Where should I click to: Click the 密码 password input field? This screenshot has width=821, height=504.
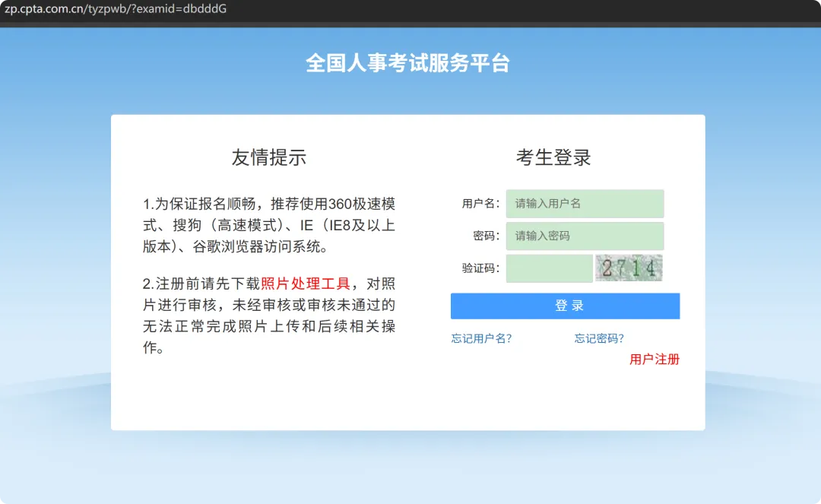tap(585, 236)
